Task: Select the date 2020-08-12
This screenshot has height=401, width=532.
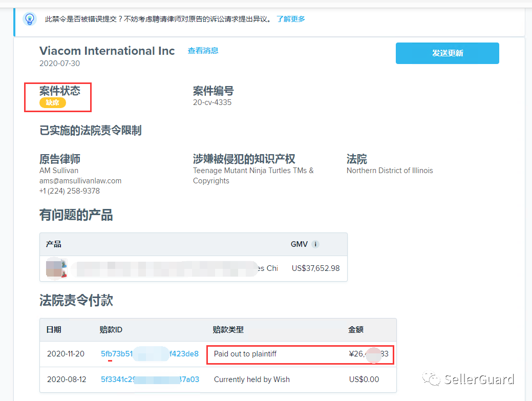Action: pyautogui.click(x=67, y=379)
